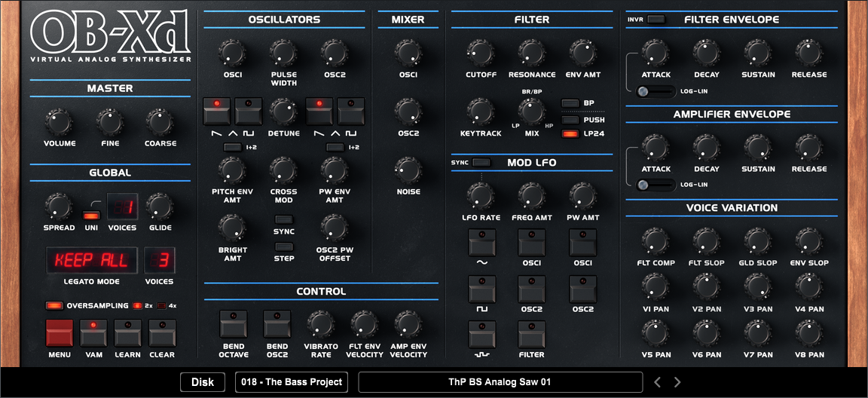
Task: Toggle the filter envelope INVR switch
Action: [656, 20]
